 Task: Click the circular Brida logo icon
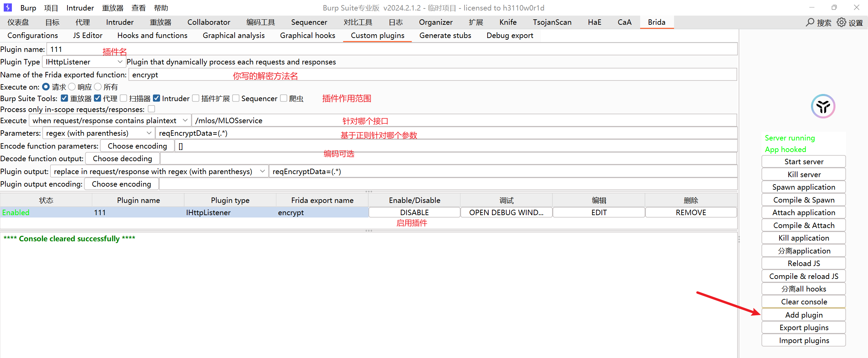point(823,106)
